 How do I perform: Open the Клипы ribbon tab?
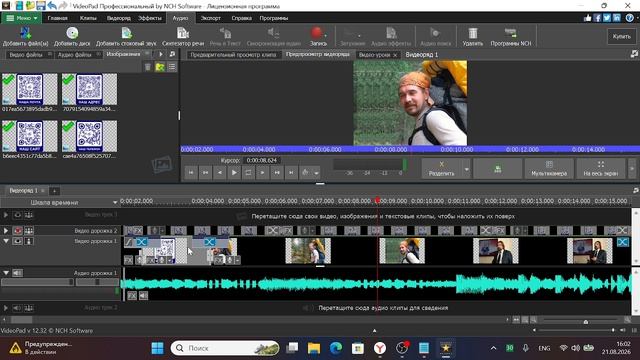[88, 18]
